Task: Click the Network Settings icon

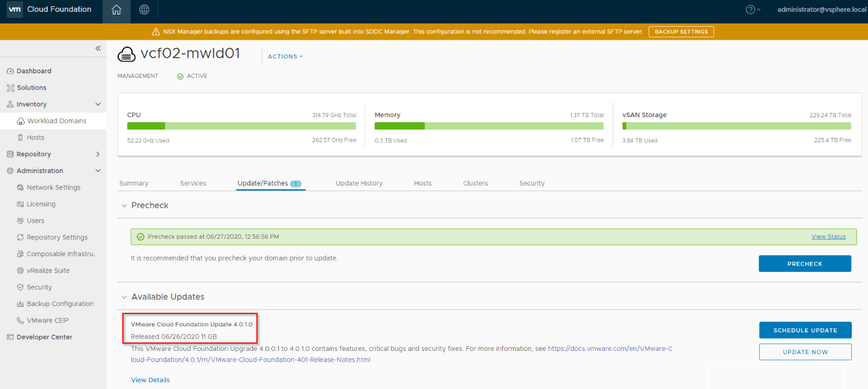Action: coord(21,187)
